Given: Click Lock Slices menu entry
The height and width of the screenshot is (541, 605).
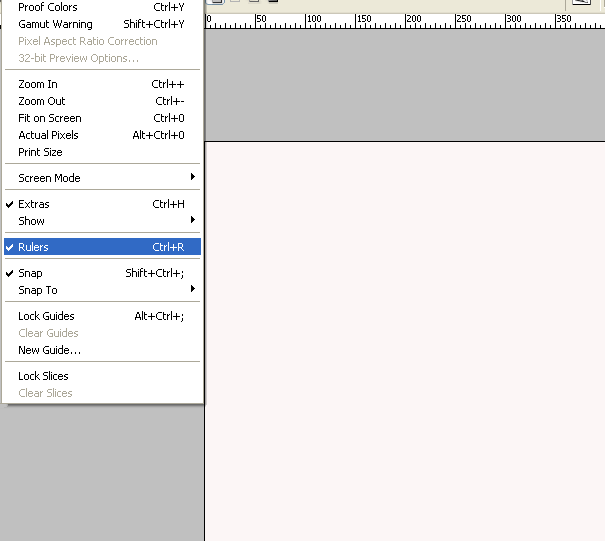Looking at the screenshot, I should 43,376.
